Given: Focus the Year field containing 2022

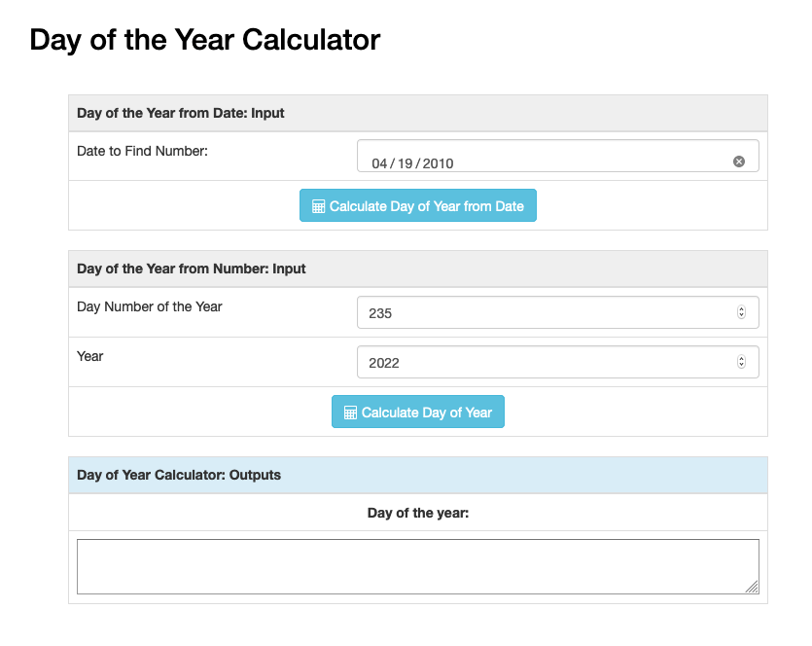Looking at the screenshot, I should pos(558,362).
